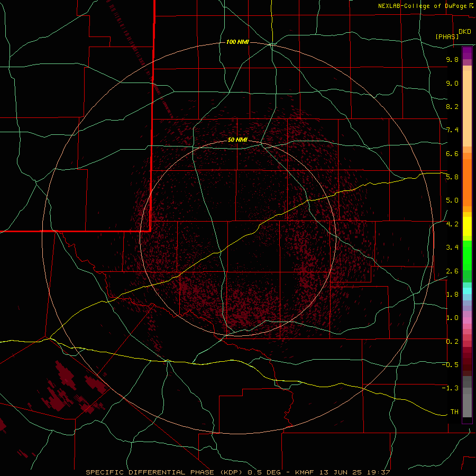Click the bright green segment of color bar
Image resolution: width=476 pixels, height=476 pixels.
(467, 255)
